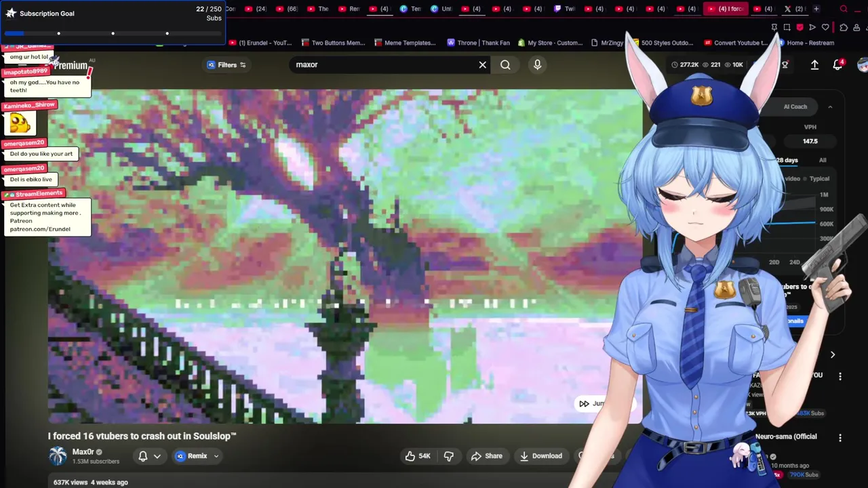Open the '500 Styles Outdo...' bookmark

point(662,43)
